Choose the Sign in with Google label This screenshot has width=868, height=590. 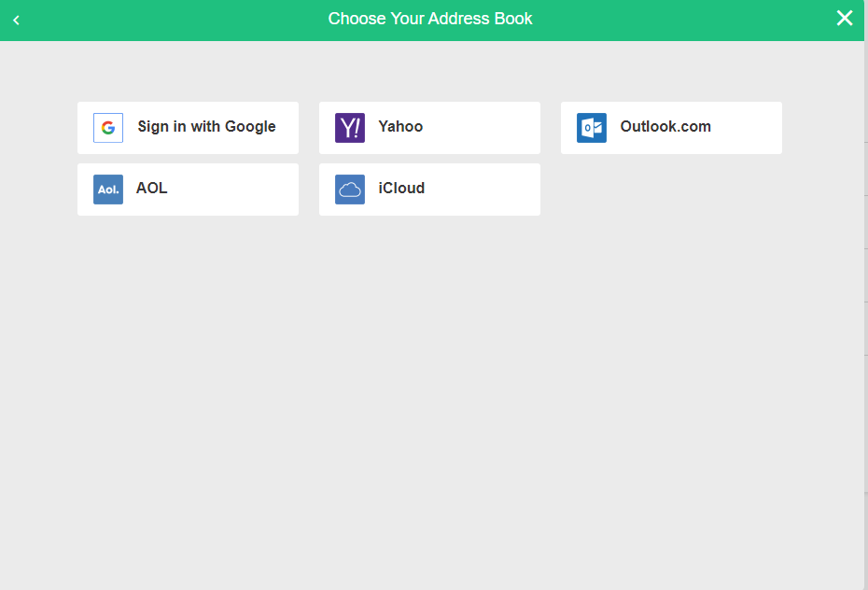pos(206,127)
